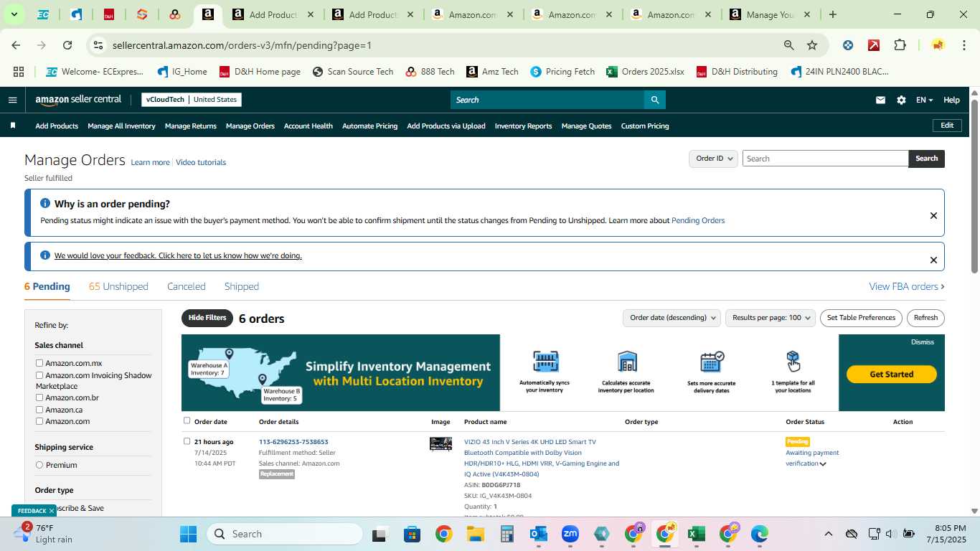Check the Amazon.com.br sales channel

pyautogui.click(x=39, y=397)
